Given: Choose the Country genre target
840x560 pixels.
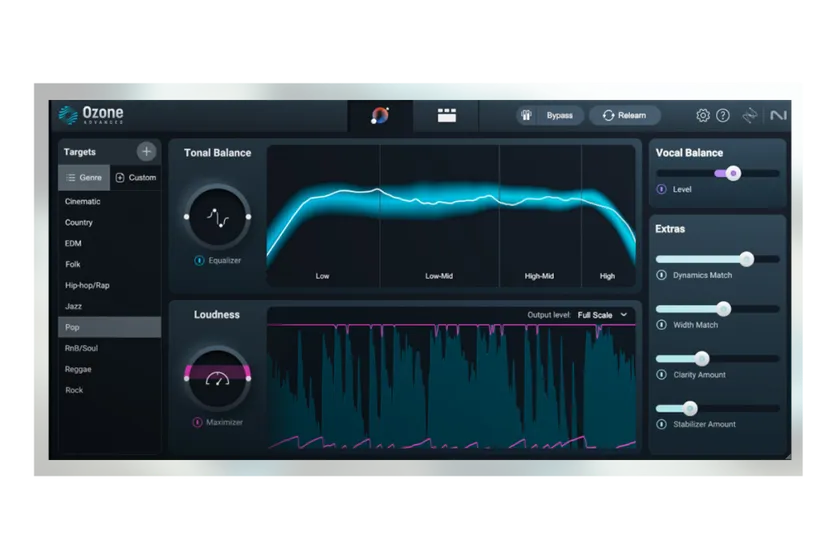Looking at the screenshot, I should click(109, 222).
